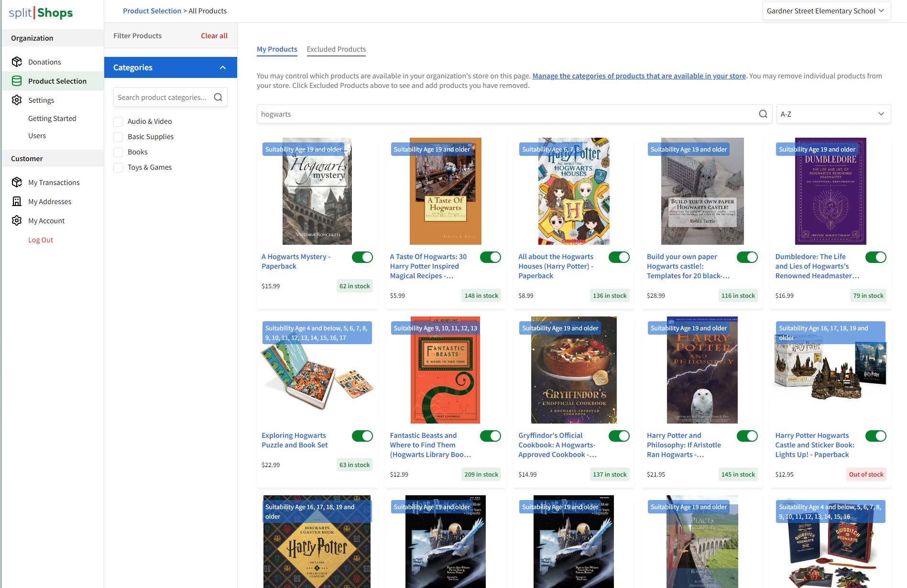Open the My Addresses page
This screenshot has width=907, height=588.
pos(50,201)
